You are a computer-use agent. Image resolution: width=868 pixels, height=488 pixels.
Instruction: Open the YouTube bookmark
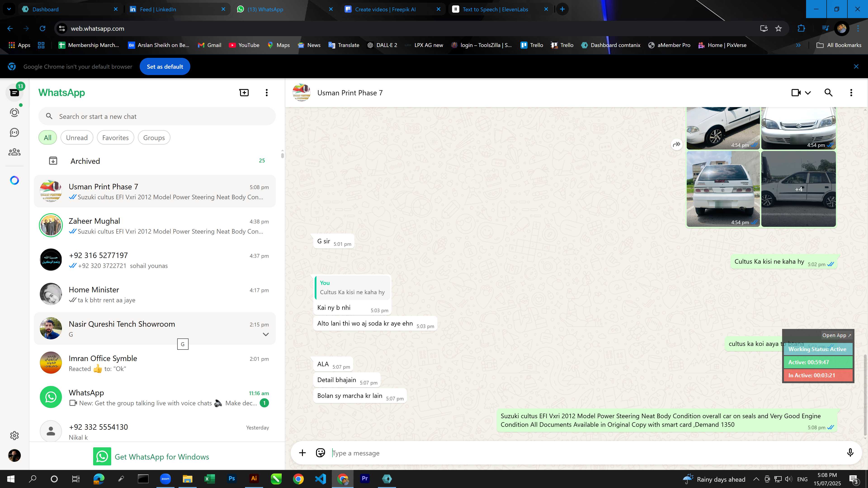pos(244,45)
